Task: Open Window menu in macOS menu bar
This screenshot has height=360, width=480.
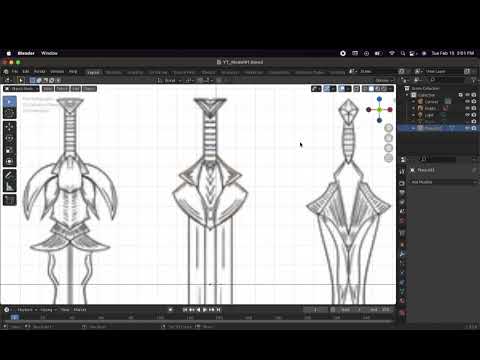Action: pos(49,53)
